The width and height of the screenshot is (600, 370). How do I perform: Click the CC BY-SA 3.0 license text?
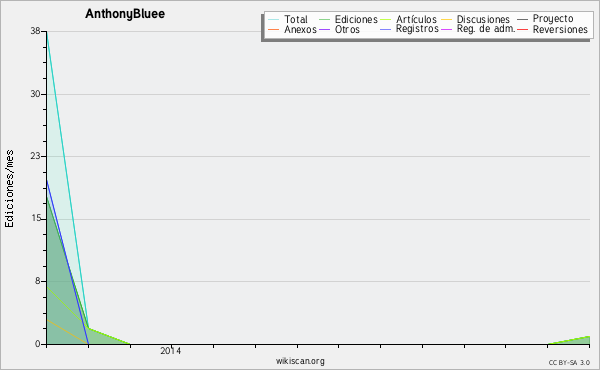pyautogui.click(x=569, y=363)
